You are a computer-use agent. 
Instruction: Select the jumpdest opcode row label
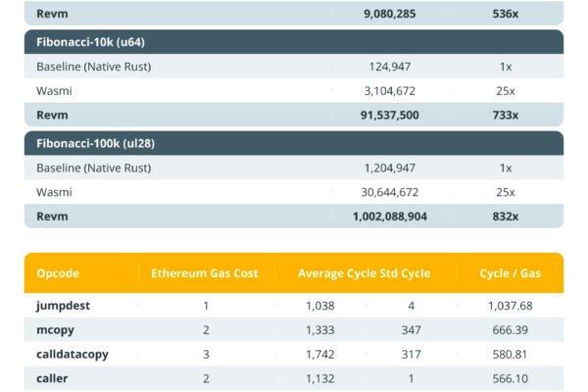(x=63, y=306)
